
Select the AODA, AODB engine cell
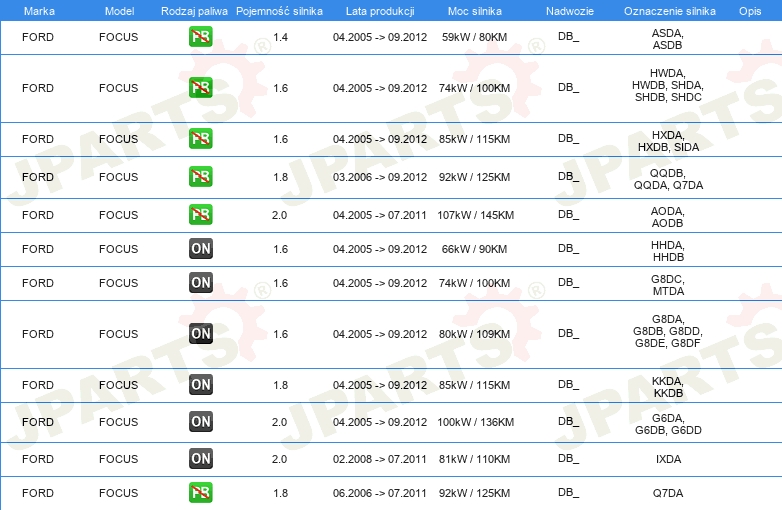[x=668, y=217]
